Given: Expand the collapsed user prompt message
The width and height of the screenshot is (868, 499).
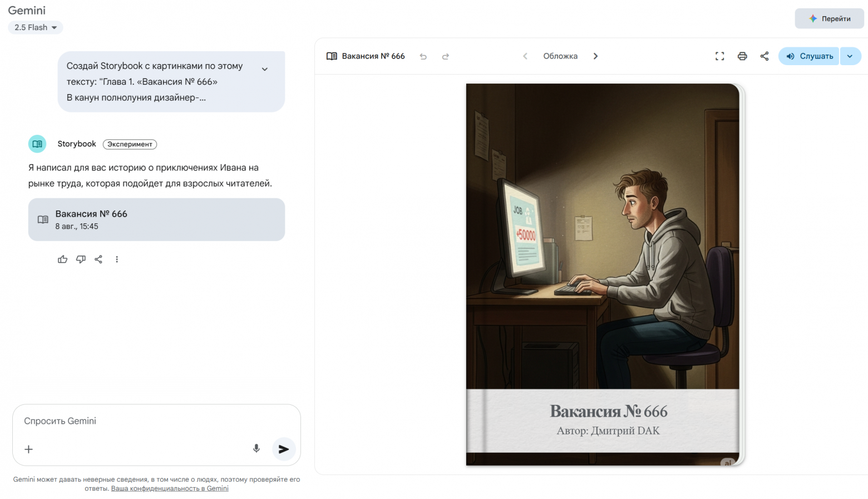Looking at the screenshot, I should (265, 69).
